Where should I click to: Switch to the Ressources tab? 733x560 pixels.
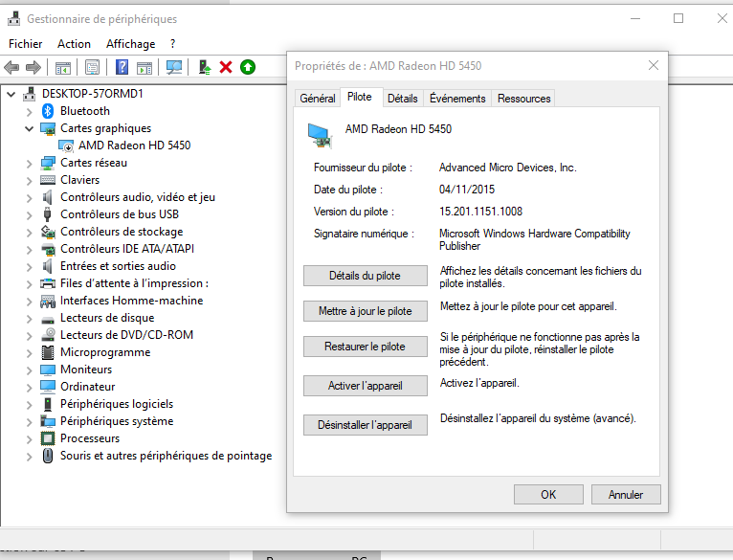(523, 99)
